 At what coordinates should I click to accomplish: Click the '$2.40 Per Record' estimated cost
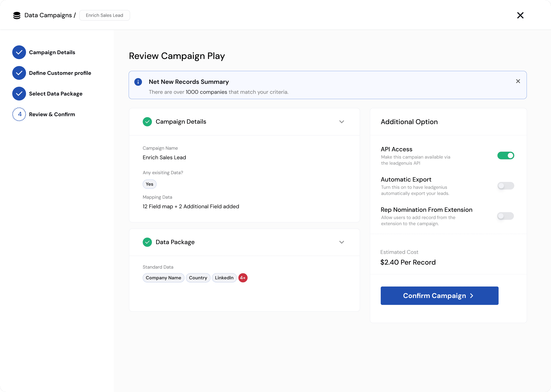(x=408, y=262)
